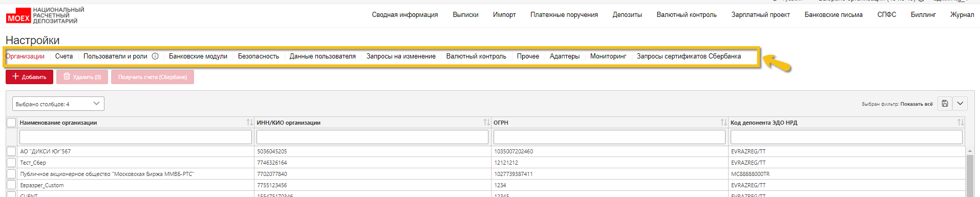Sort by Наименование организации column arrows
Viewport: 980px width, 197px height.
click(249, 123)
